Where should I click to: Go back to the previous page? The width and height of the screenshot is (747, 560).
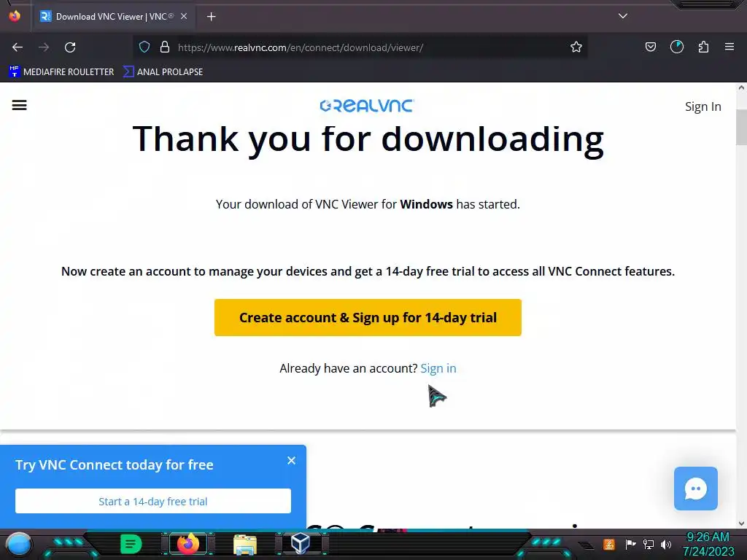click(x=18, y=47)
